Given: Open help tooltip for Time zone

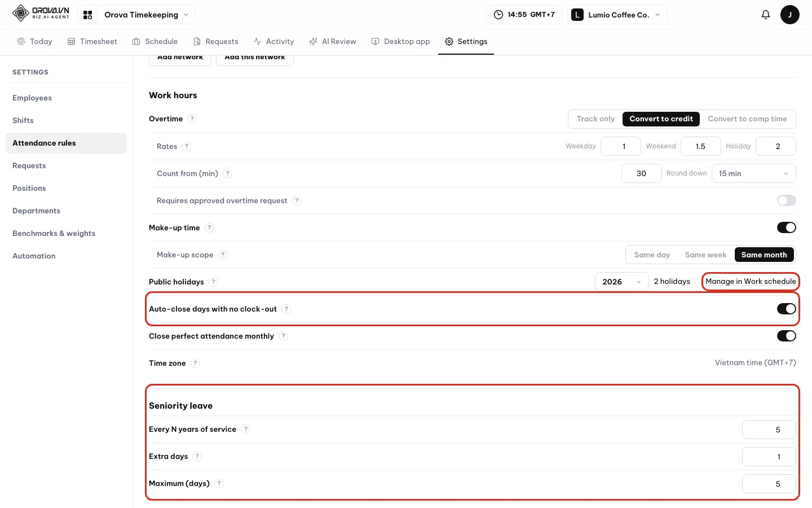Looking at the screenshot, I should pos(195,363).
